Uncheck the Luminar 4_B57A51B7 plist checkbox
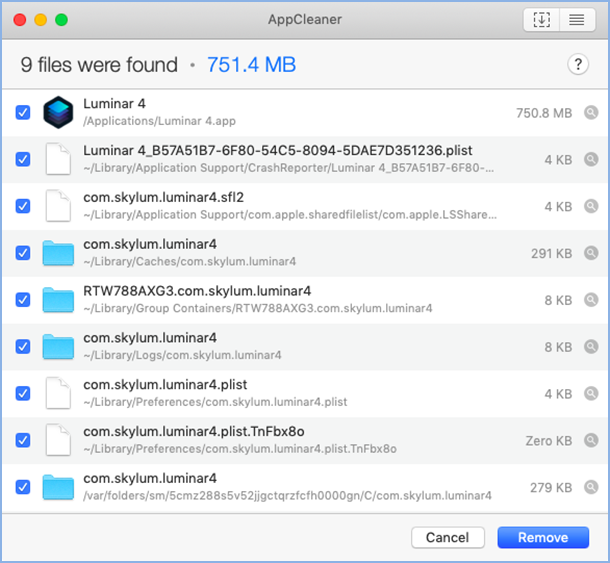 23,159
